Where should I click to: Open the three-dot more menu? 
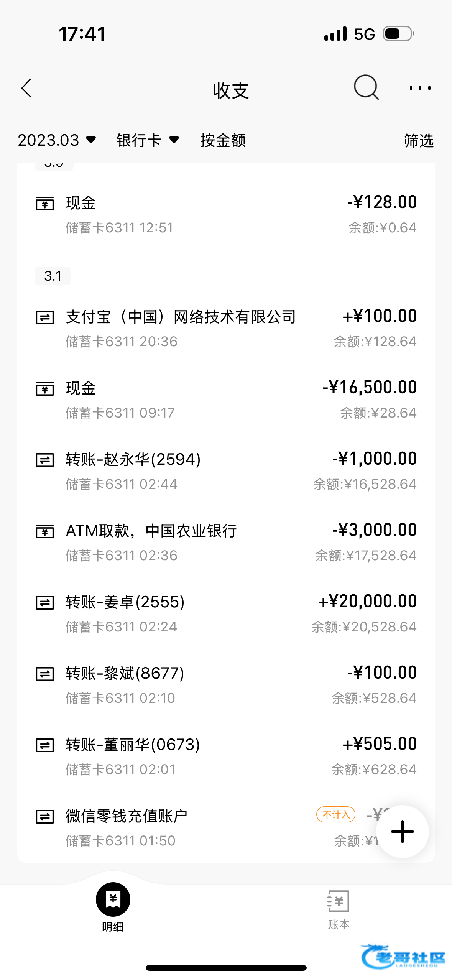point(420,89)
